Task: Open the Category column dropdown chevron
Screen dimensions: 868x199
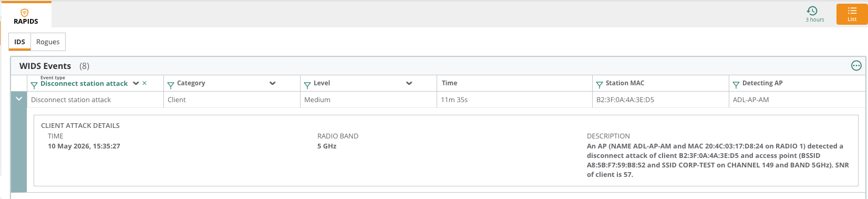Action: click(x=273, y=83)
